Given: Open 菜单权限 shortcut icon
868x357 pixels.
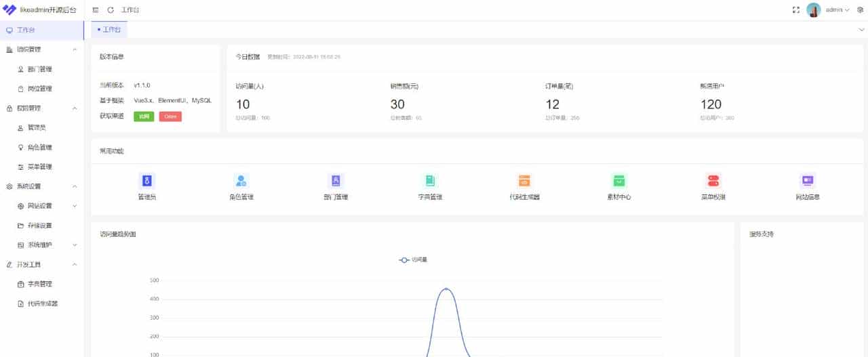Looking at the screenshot, I should (x=713, y=181).
